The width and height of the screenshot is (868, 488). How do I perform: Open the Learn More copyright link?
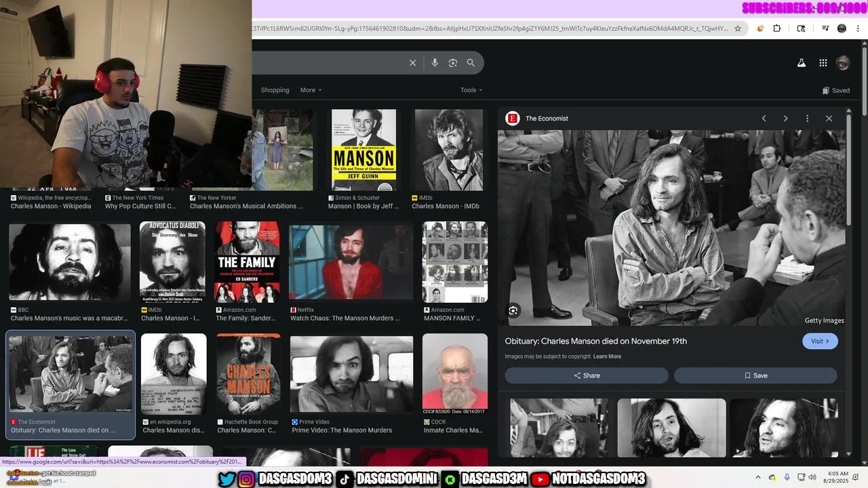coord(607,357)
